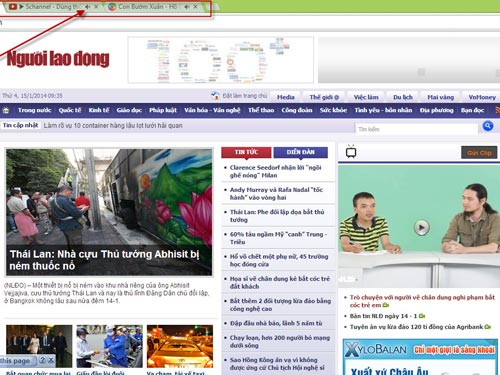Screen dimensions: 500x375
Task: Open Đập đầu nhà báo link
Action: tap(276, 323)
